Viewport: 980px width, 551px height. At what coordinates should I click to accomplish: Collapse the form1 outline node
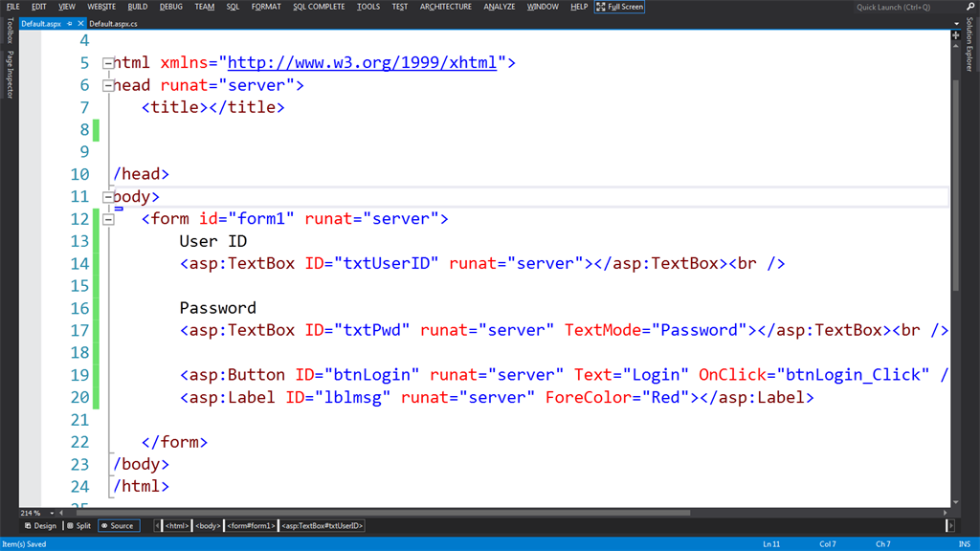pyautogui.click(x=108, y=219)
